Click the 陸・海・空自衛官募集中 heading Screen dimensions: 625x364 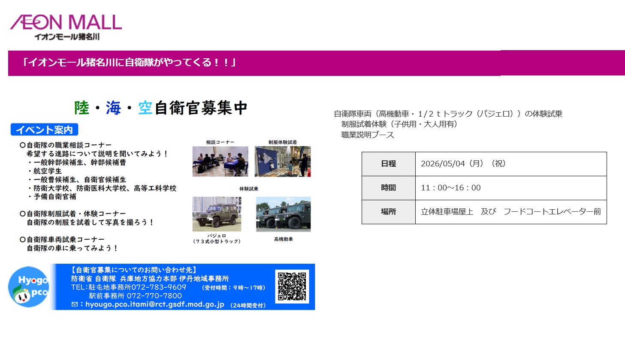point(161,108)
